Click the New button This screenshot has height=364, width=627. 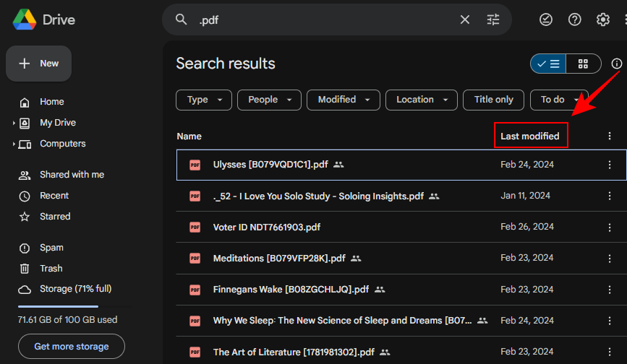(39, 64)
